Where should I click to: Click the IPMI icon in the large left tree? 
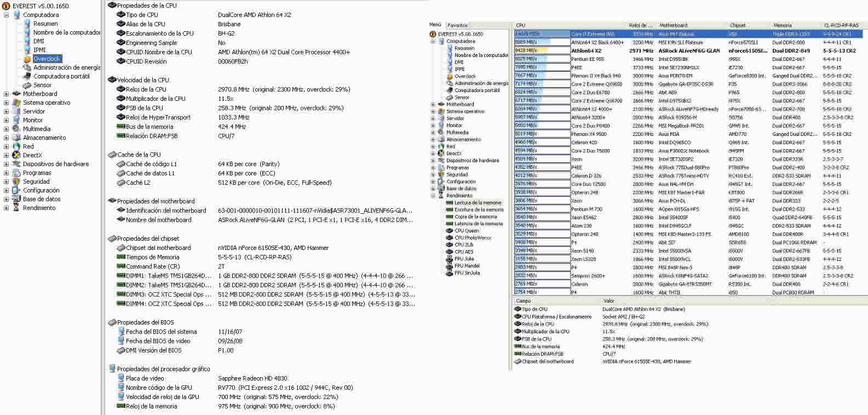point(27,50)
